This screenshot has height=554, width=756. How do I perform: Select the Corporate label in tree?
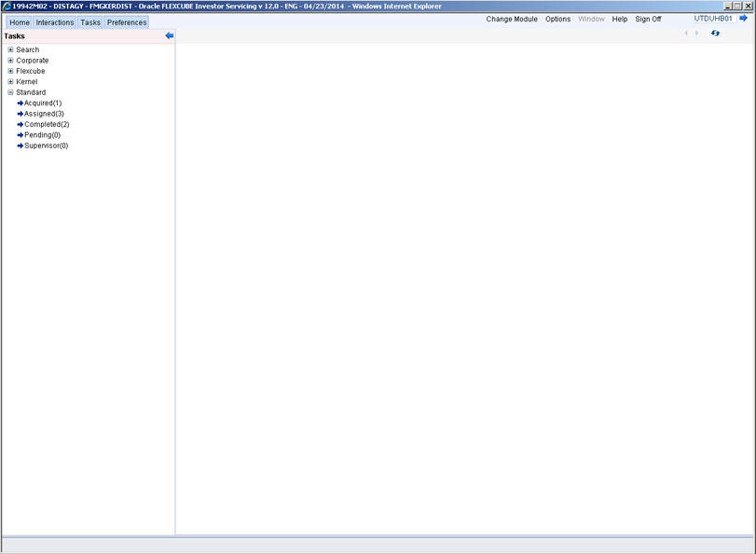(33, 61)
